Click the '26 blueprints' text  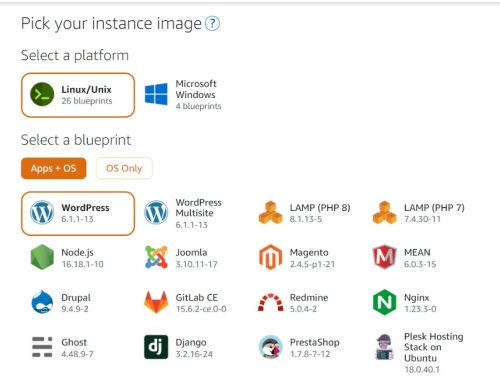[87, 101]
